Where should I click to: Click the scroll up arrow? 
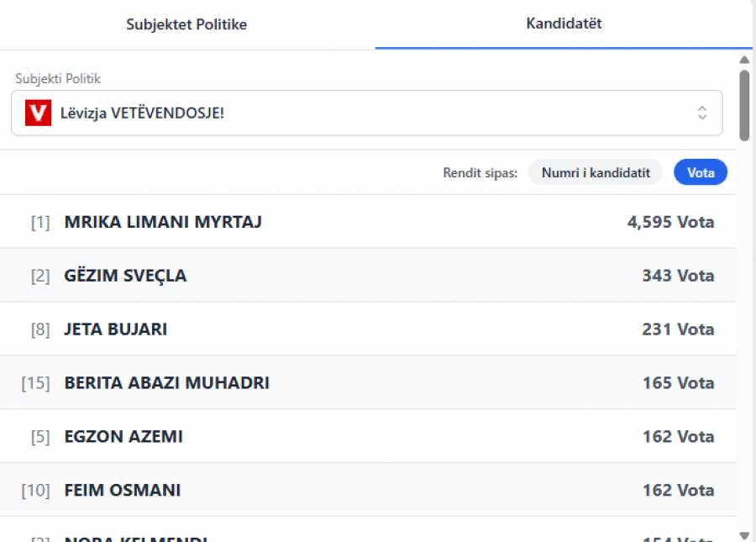click(x=744, y=60)
